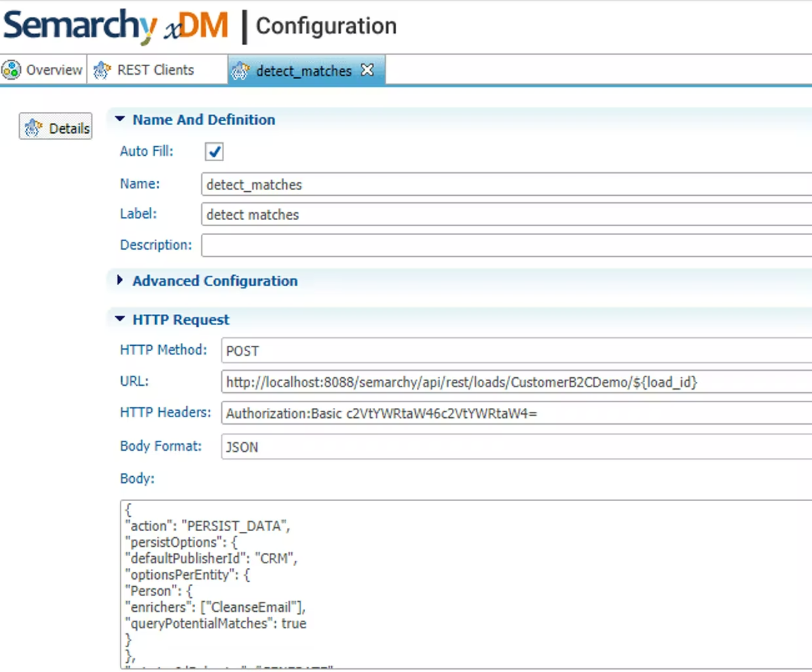Open the Details side panel
Image resolution: width=812 pixels, height=672 pixels.
[x=56, y=127]
